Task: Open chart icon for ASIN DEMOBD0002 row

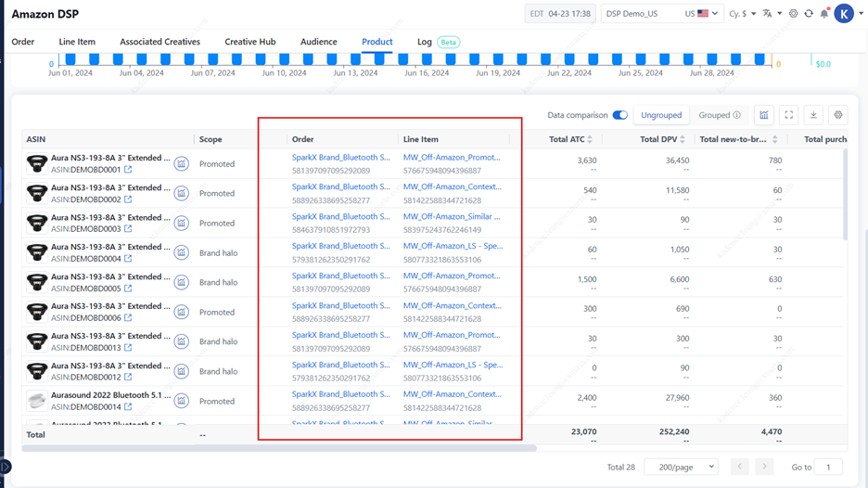Action: (182, 193)
